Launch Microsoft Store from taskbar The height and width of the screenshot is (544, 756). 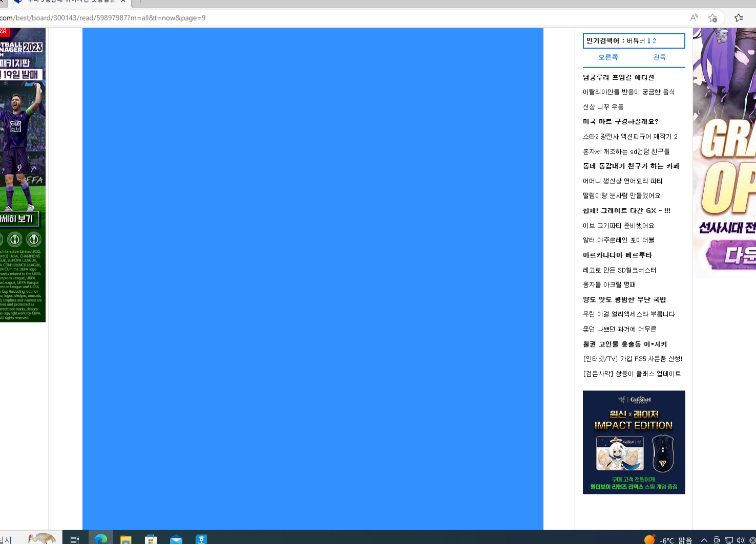click(x=151, y=539)
